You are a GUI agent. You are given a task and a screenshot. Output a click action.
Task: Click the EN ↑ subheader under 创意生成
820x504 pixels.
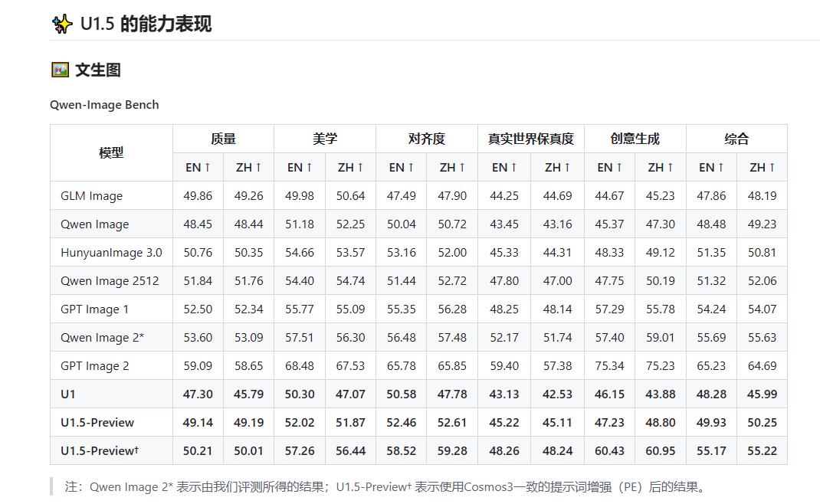[x=609, y=167]
